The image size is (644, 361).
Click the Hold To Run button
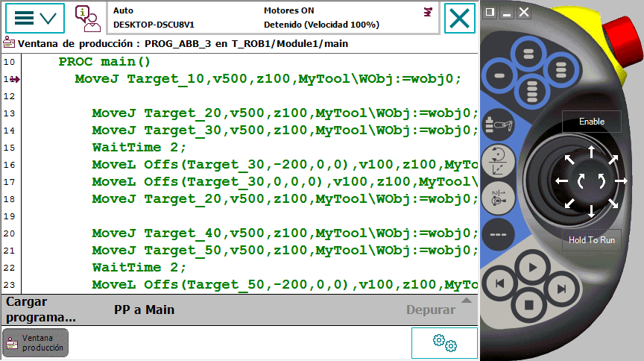(x=591, y=239)
